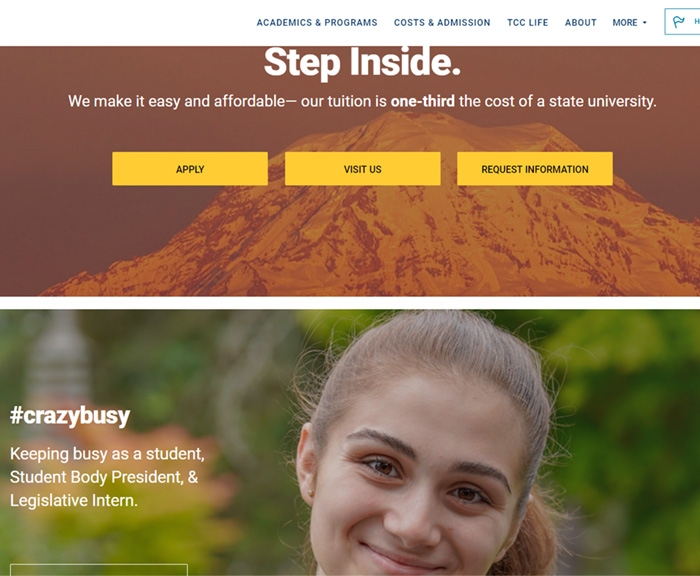700x576 pixels.
Task: Select the Visit Us button
Action: pyautogui.click(x=362, y=169)
